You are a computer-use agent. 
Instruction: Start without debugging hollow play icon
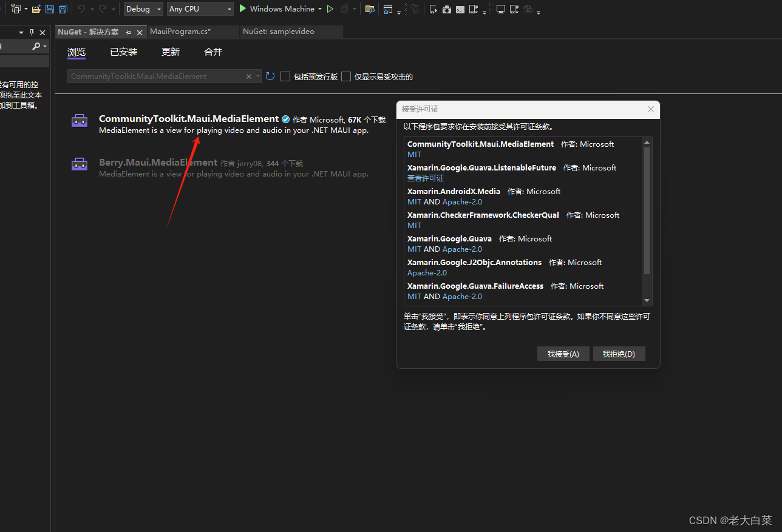tap(330, 8)
